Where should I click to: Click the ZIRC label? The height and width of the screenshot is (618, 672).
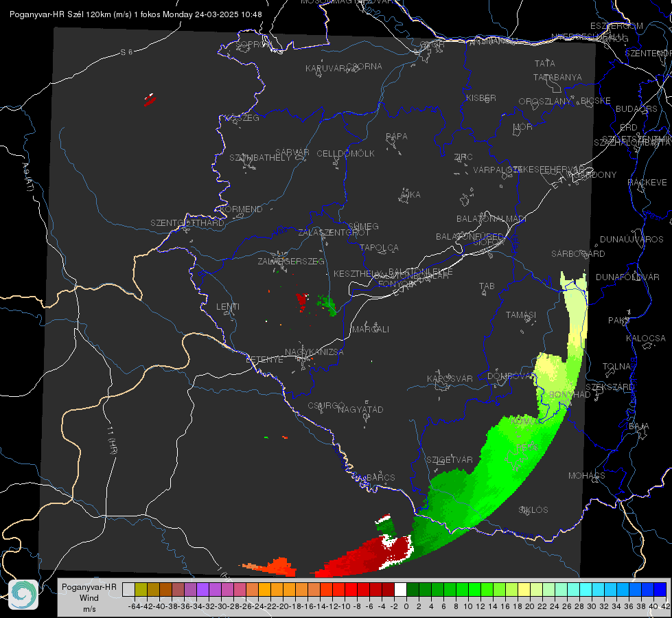click(463, 157)
